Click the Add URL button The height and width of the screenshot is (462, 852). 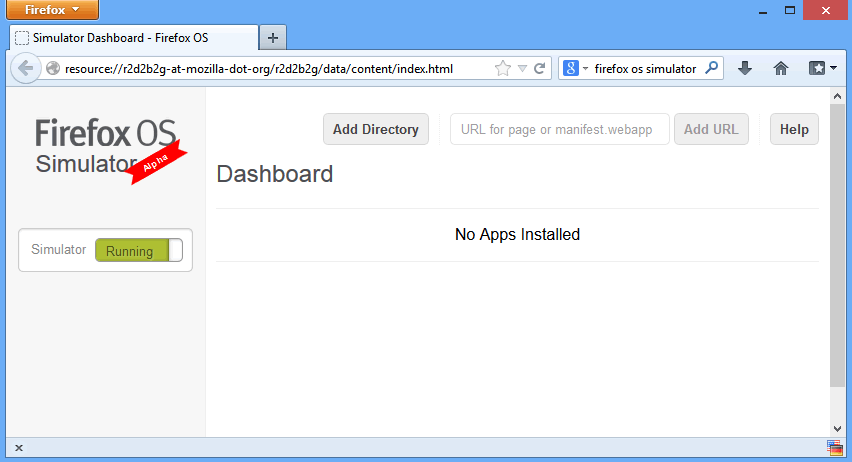click(x=711, y=129)
